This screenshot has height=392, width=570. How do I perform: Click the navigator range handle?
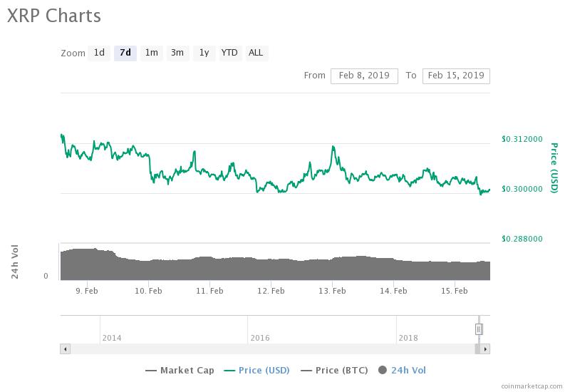[x=479, y=329]
